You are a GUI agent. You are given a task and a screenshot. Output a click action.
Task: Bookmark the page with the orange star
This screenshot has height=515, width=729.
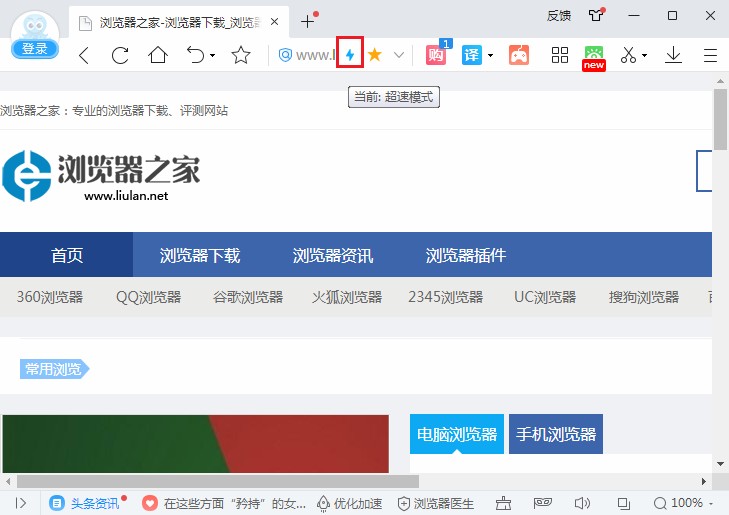(375, 55)
